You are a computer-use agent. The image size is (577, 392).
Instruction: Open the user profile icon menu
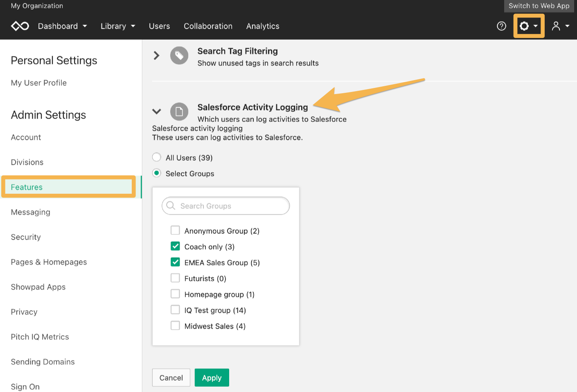click(560, 26)
